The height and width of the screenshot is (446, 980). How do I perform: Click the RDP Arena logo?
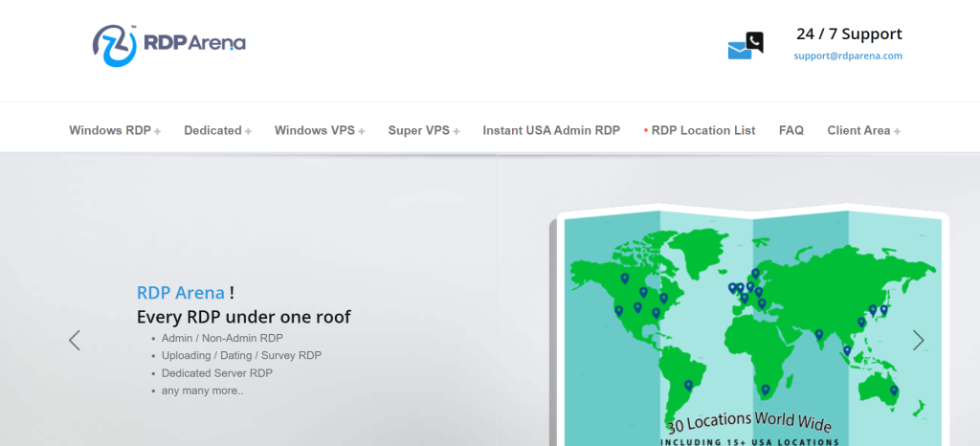point(168,45)
